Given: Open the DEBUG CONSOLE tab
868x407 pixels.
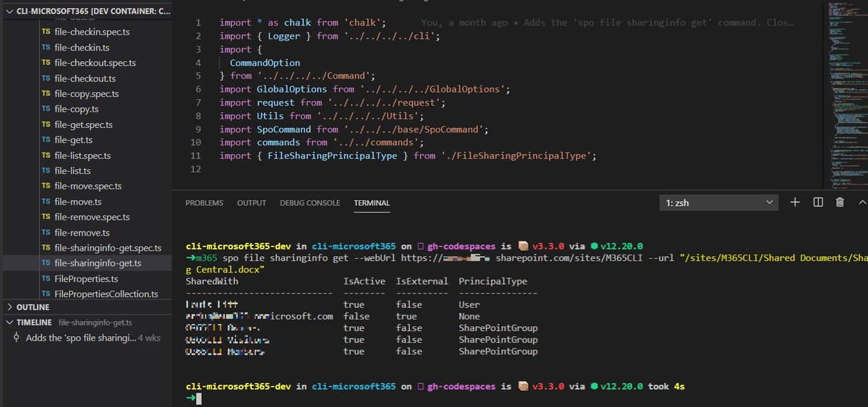Looking at the screenshot, I should tap(310, 203).
